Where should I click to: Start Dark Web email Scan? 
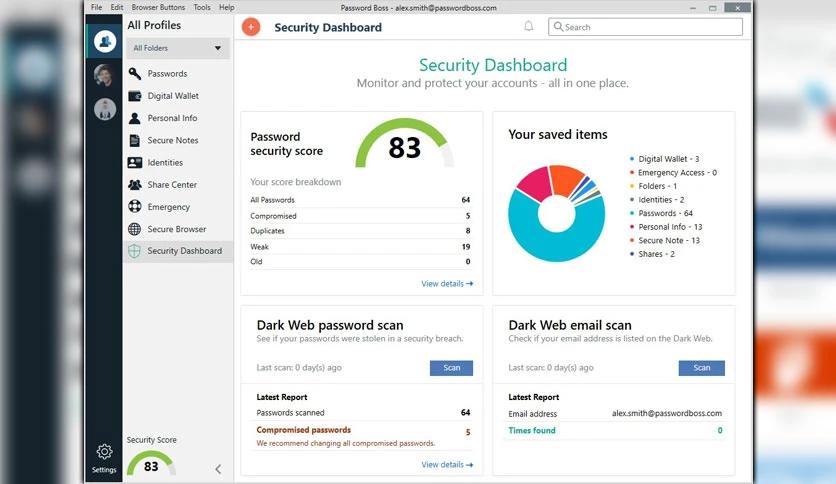(701, 368)
